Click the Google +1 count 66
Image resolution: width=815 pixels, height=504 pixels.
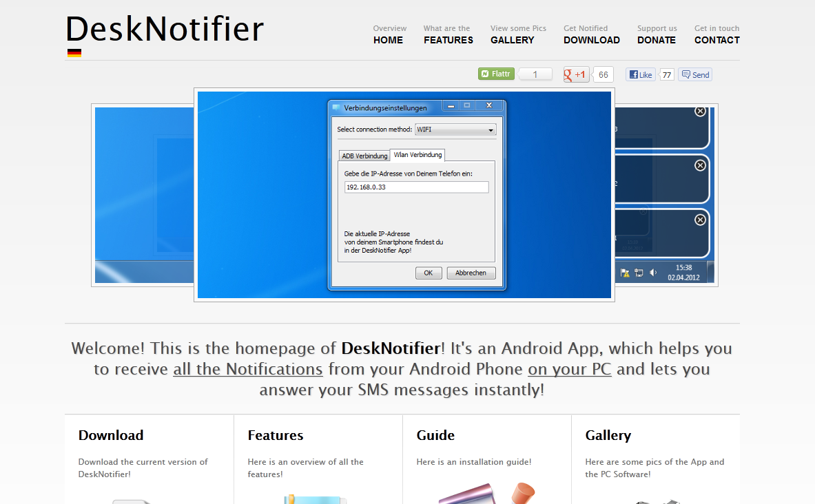603,75
